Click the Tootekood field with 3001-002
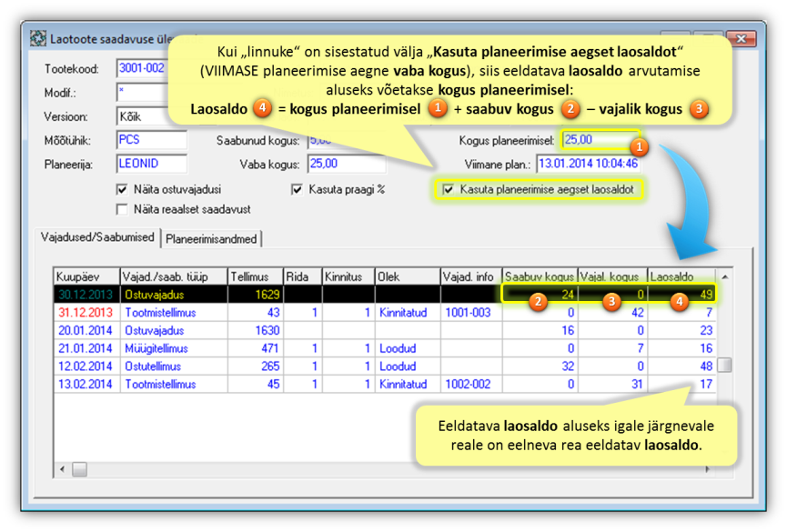Image resolution: width=787 pixels, height=532 pixels. pos(141,68)
